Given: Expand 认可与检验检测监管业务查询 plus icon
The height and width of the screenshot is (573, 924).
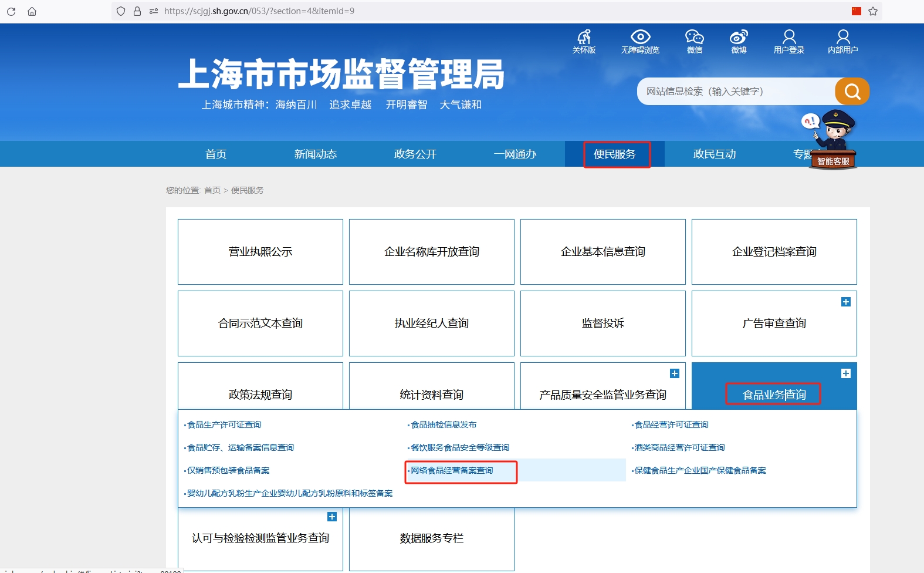Looking at the screenshot, I should 331,517.
